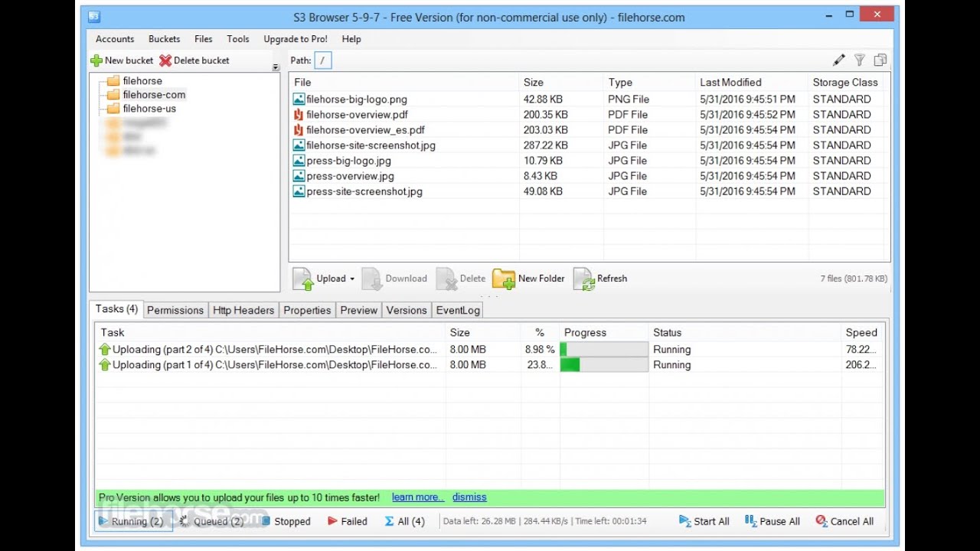Click the New Folder button
Viewport: 980px width, 551px height.
pyautogui.click(x=528, y=279)
